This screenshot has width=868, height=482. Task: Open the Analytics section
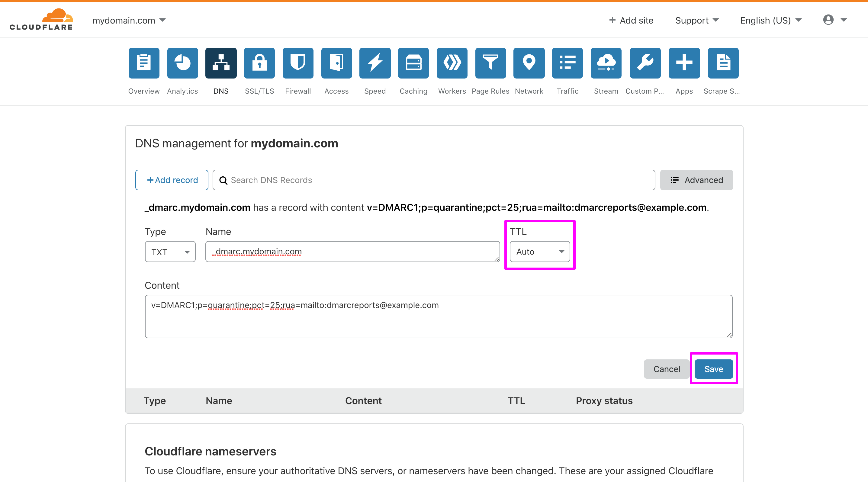point(182,63)
